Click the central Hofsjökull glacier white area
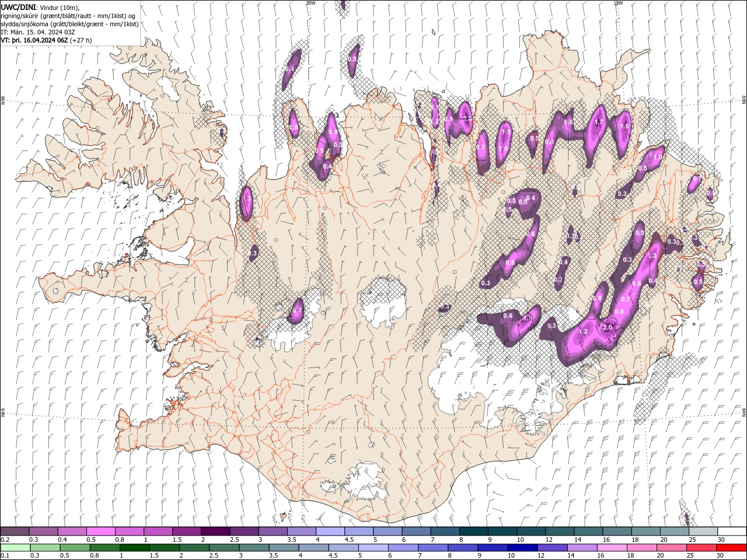The image size is (747, 560). [x=382, y=303]
